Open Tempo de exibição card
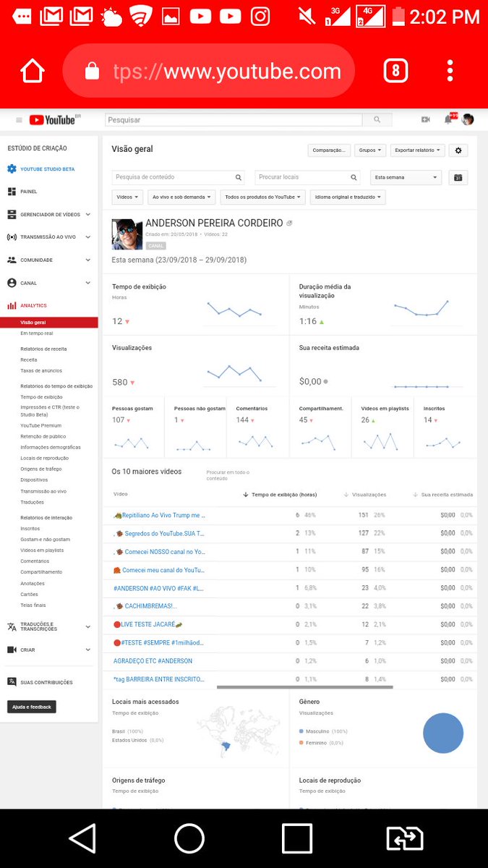 click(195, 305)
